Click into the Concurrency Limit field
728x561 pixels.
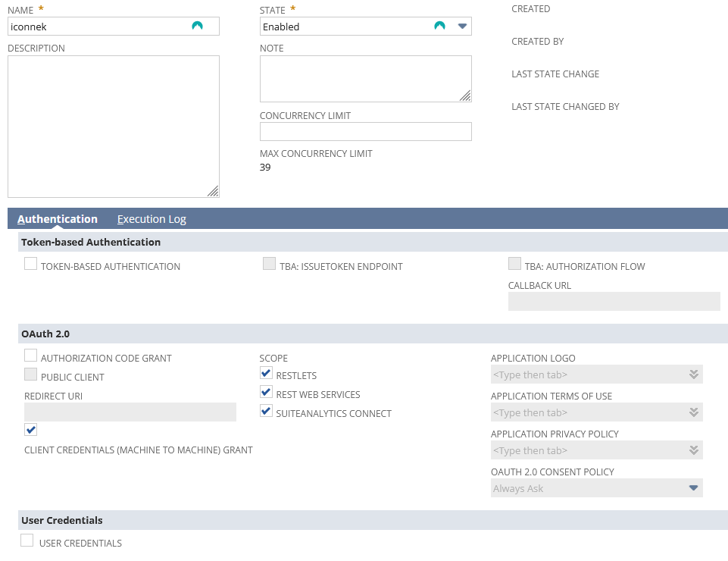pyautogui.click(x=365, y=132)
